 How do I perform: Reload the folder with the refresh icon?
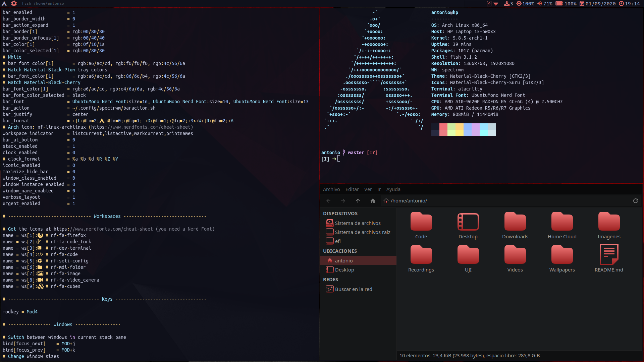click(x=635, y=201)
